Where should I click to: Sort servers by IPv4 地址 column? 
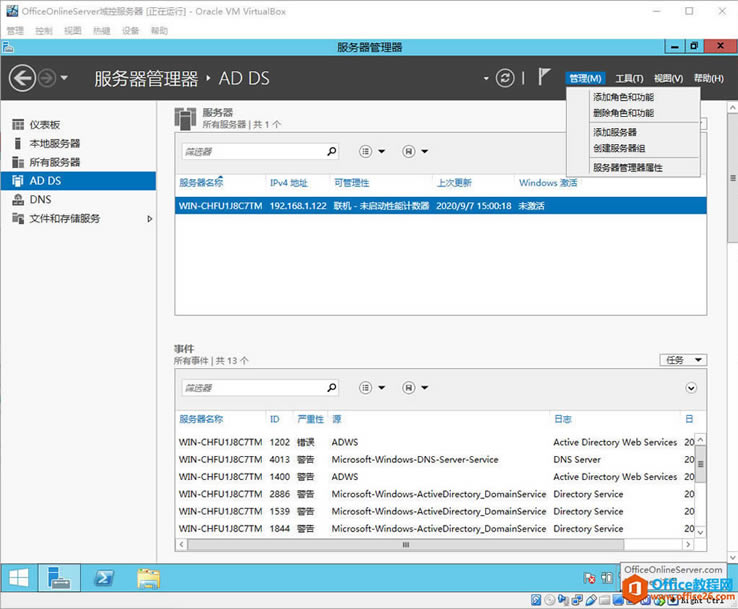(289, 183)
